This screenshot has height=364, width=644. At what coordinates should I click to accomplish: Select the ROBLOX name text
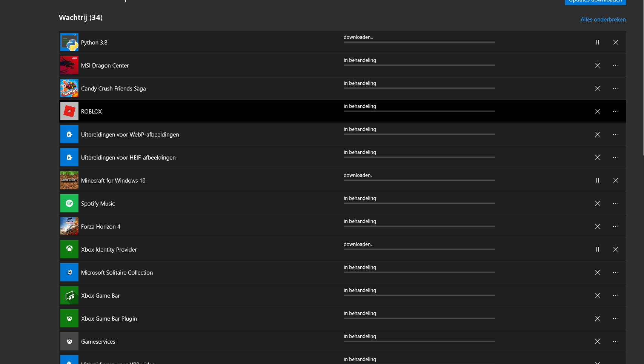point(92,112)
